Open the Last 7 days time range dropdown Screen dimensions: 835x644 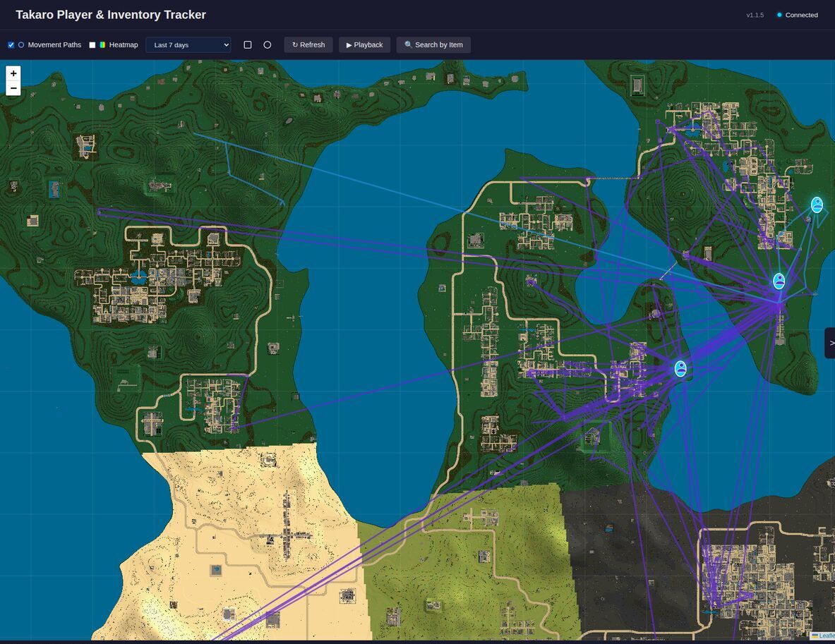(188, 45)
